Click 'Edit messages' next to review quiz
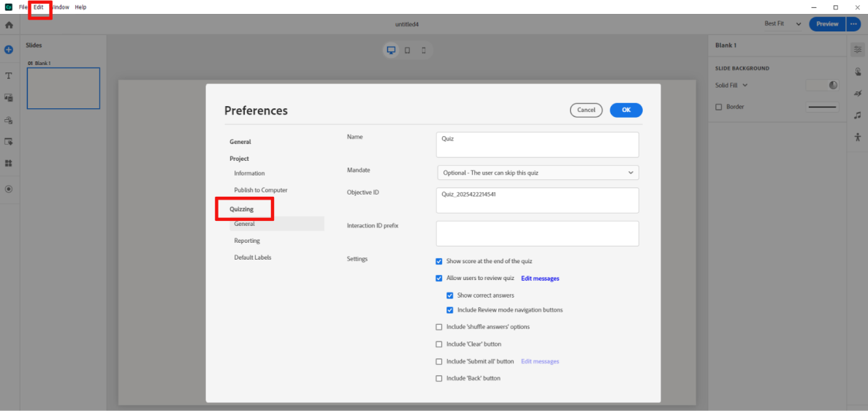 [x=540, y=278]
